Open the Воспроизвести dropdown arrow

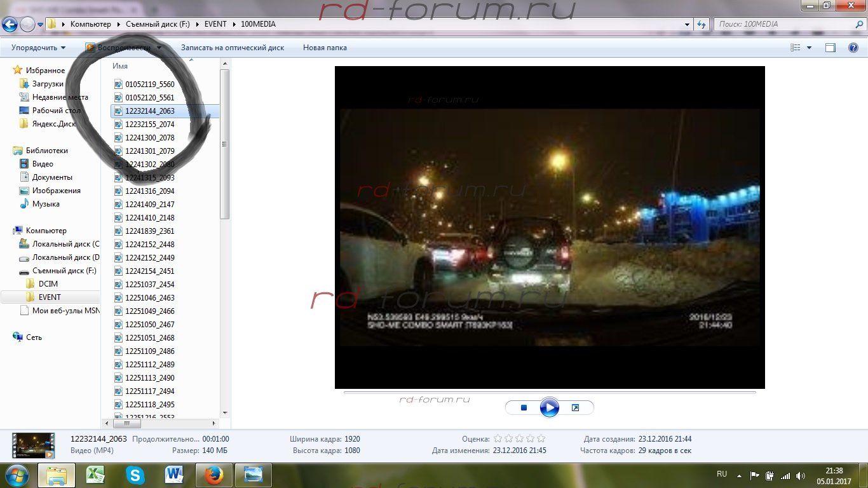[x=159, y=48]
